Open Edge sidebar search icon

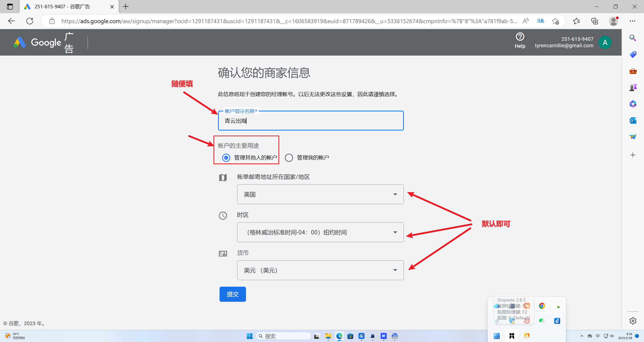(x=633, y=38)
